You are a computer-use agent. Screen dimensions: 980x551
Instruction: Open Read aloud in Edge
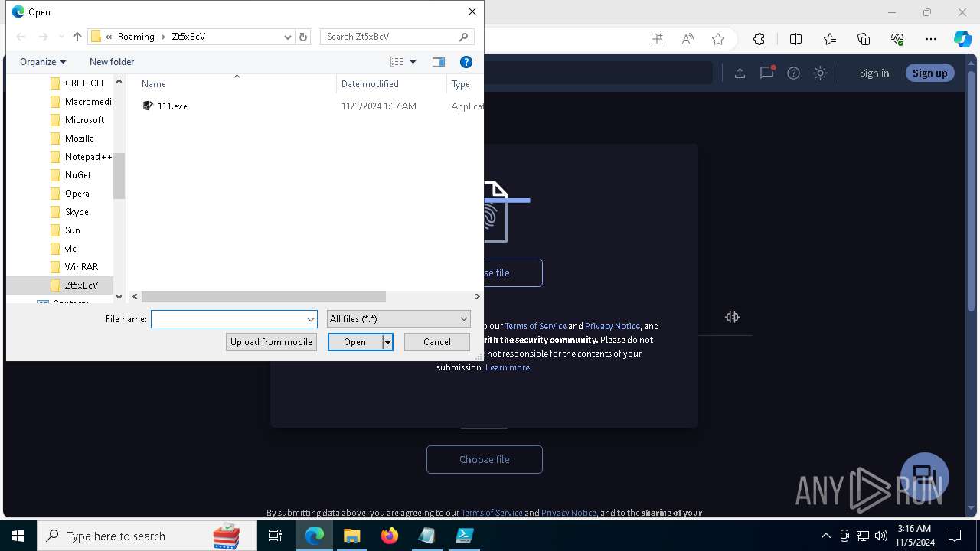[688, 39]
